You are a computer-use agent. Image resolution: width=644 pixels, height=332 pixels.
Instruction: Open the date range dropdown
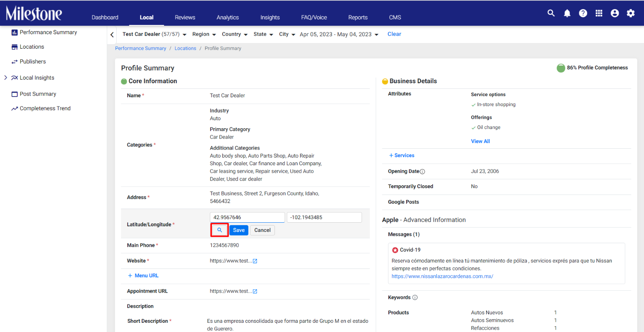pos(339,35)
